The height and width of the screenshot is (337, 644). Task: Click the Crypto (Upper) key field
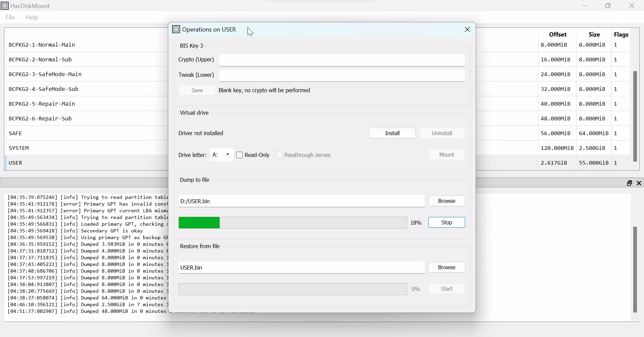point(342,60)
